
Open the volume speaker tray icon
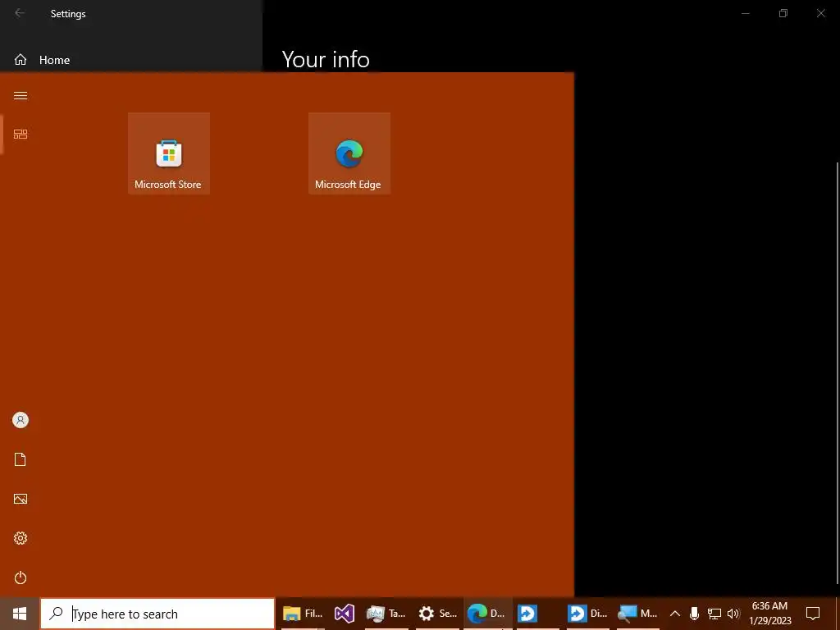point(733,614)
